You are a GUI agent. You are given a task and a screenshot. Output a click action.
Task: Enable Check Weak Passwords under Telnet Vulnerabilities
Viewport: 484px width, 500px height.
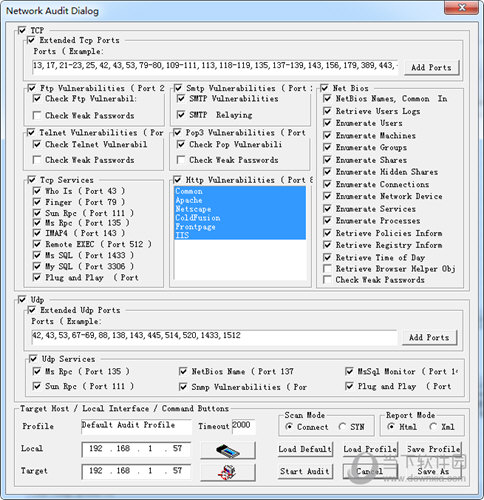(37, 160)
